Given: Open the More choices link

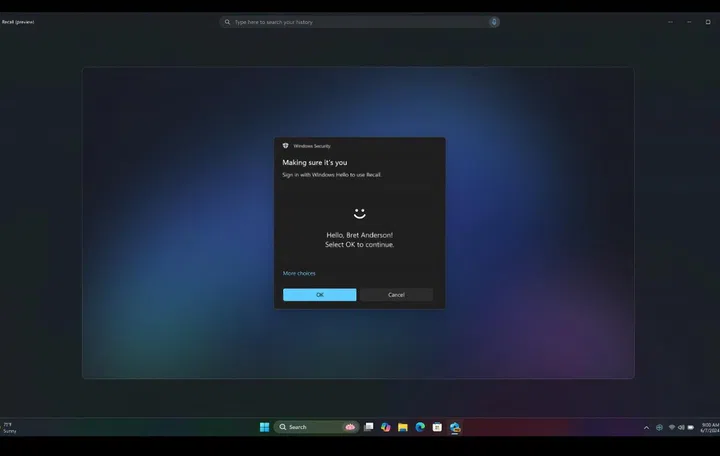Looking at the screenshot, I should [299, 273].
